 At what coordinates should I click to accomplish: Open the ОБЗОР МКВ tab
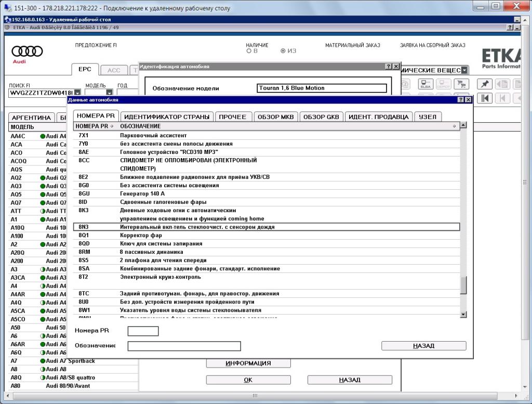(275, 117)
